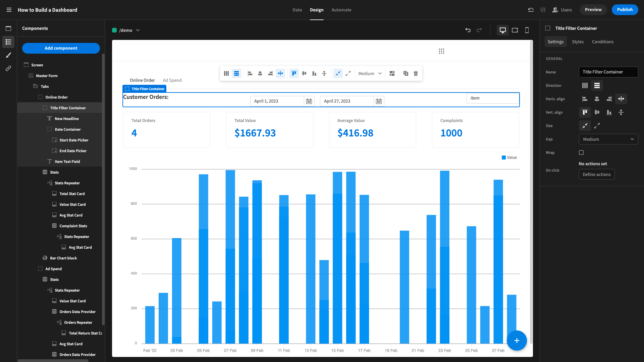The width and height of the screenshot is (644, 362).
Task: Enable the Wrap checkbox
Action: pyautogui.click(x=581, y=153)
